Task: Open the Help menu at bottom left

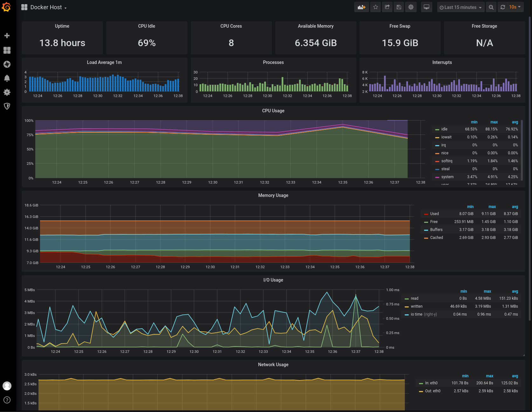Action: pyautogui.click(x=7, y=400)
